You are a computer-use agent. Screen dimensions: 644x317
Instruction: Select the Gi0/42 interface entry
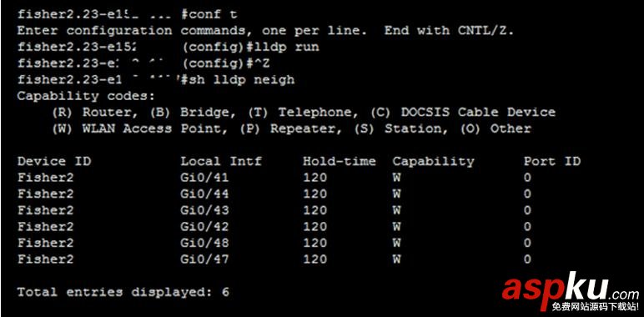click(204, 227)
